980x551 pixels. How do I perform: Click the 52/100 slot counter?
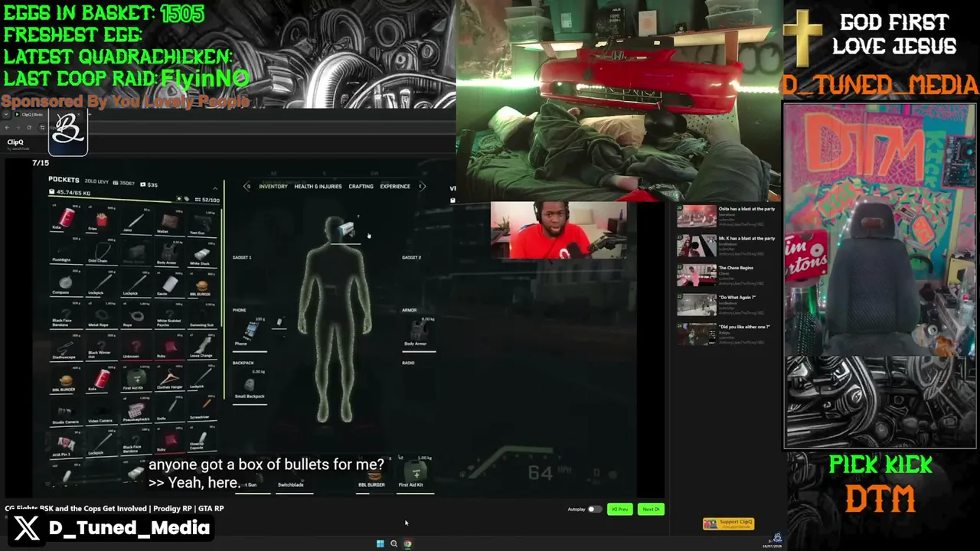tap(208, 200)
